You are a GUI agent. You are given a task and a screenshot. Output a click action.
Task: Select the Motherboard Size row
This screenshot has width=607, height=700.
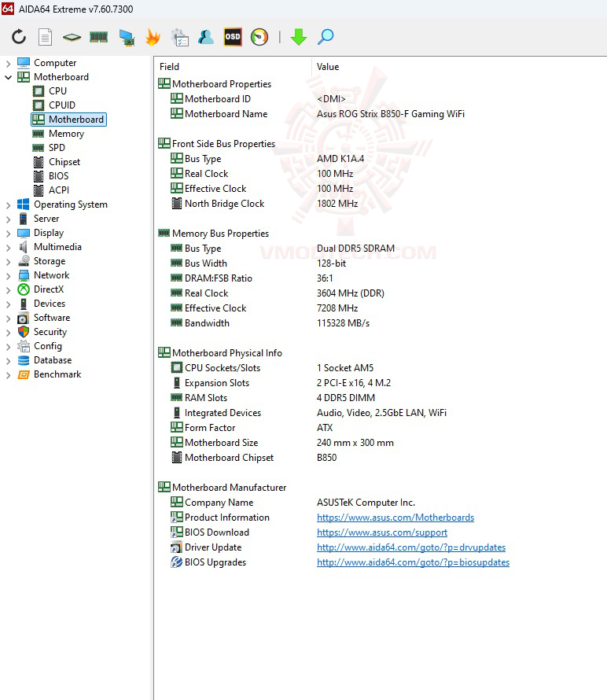tap(381, 443)
